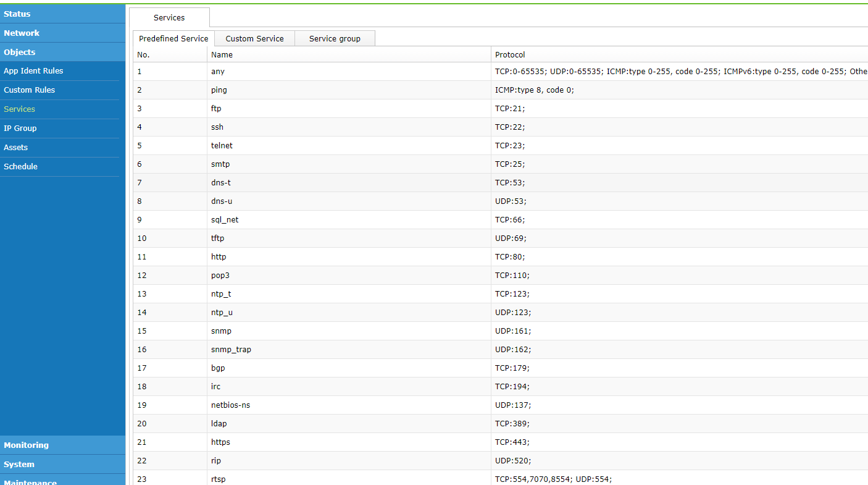Click protocol value 'UDP:69;'

(x=511, y=238)
